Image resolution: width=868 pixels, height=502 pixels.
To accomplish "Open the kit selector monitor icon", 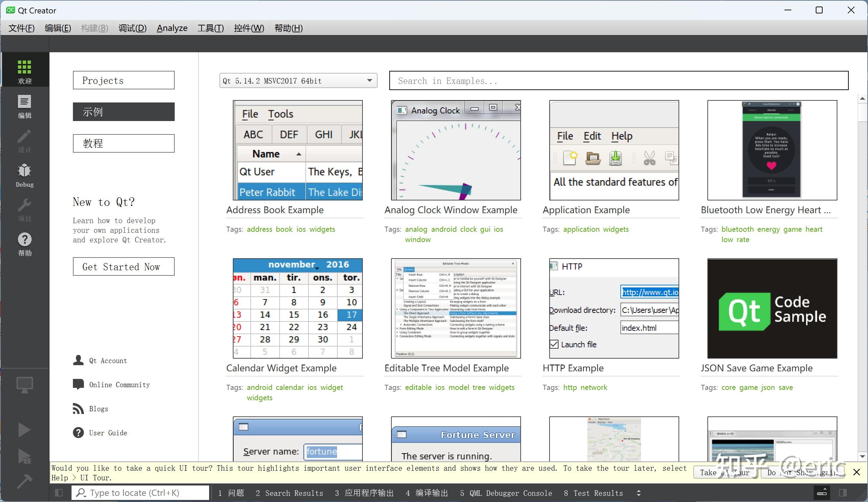I will tap(24, 385).
